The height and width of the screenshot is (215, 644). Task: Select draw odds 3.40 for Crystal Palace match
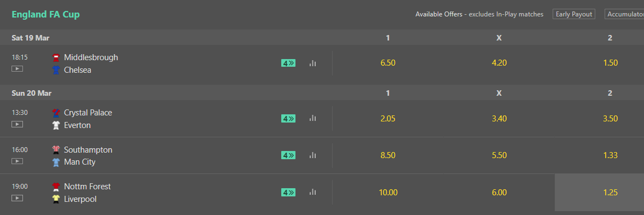[x=499, y=119]
